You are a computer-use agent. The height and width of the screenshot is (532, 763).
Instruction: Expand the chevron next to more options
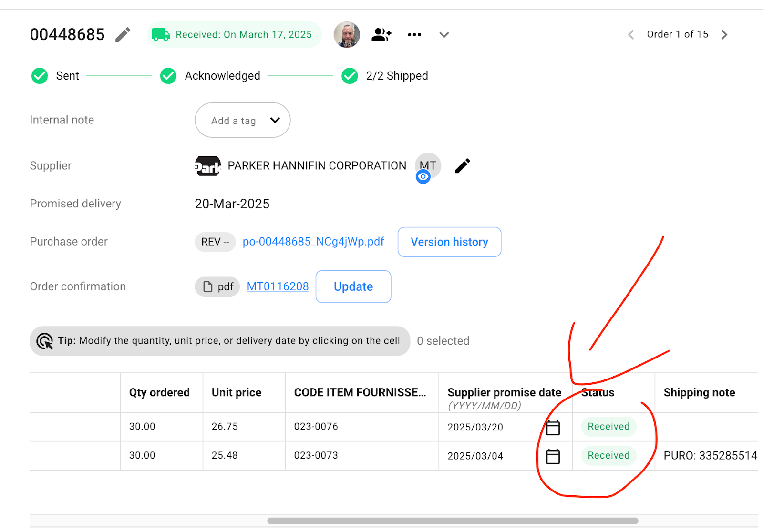[444, 35]
